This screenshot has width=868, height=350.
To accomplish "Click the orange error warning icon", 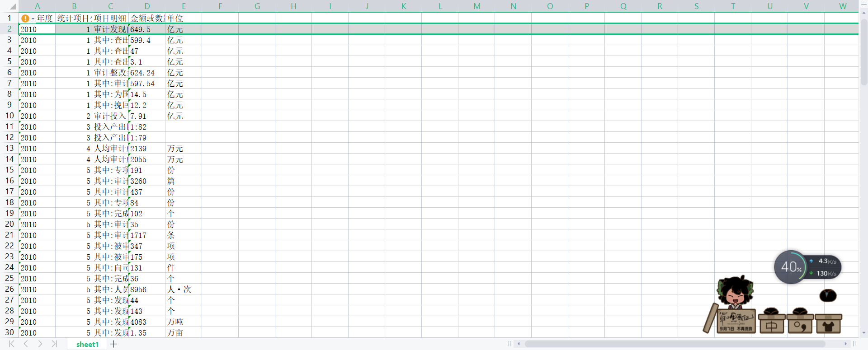I will [25, 19].
